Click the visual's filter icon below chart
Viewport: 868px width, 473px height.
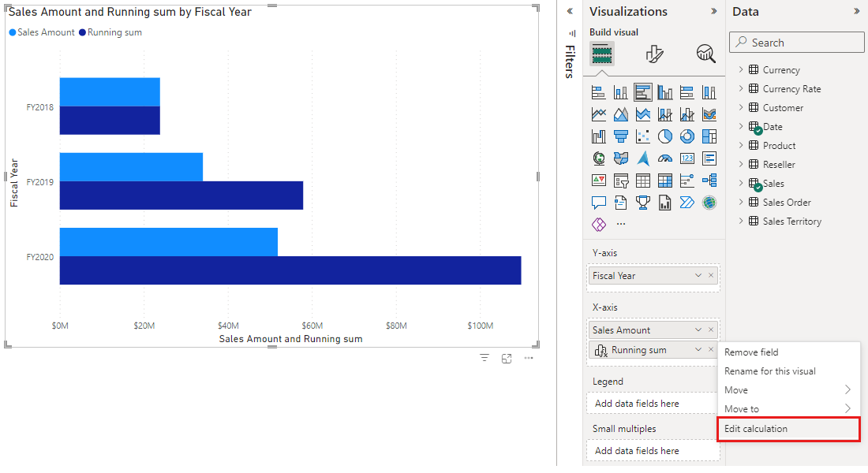click(485, 359)
